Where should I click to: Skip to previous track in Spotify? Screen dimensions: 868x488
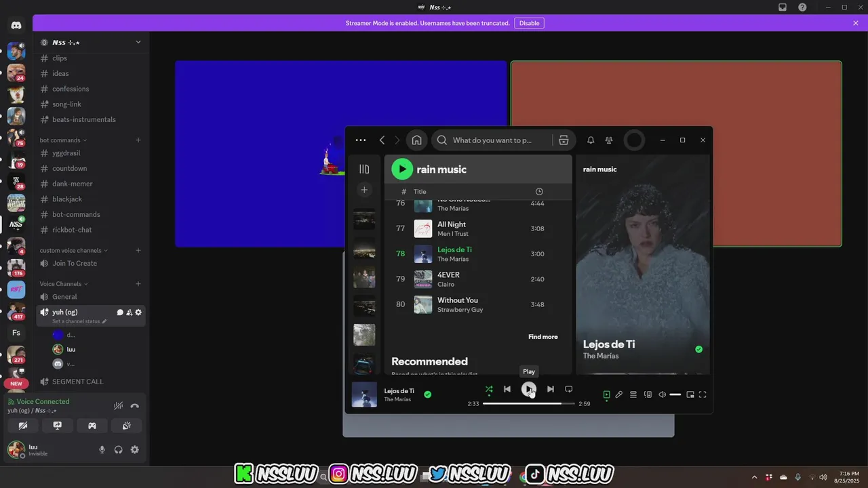507,389
